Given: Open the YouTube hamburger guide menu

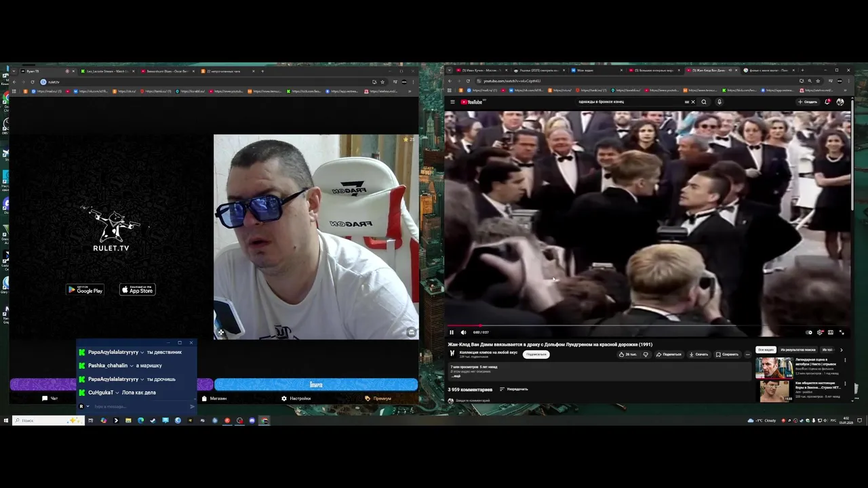Looking at the screenshot, I should point(452,102).
